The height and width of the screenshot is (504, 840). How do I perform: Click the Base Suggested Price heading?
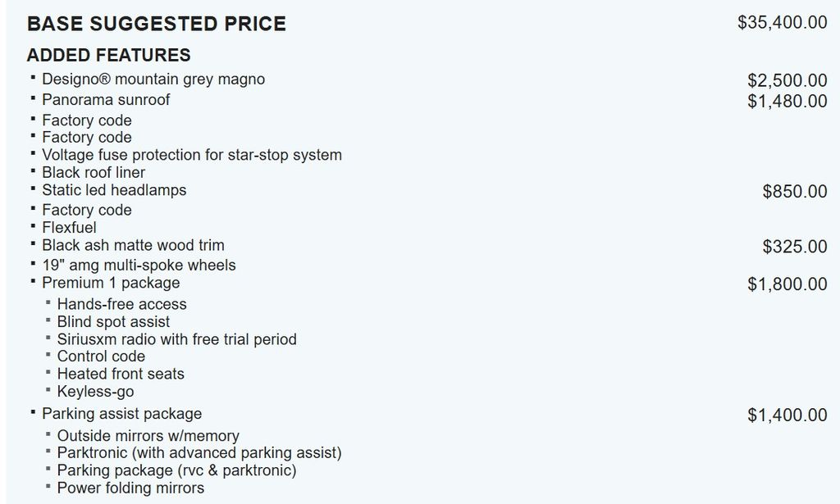[x=157, y=24]
